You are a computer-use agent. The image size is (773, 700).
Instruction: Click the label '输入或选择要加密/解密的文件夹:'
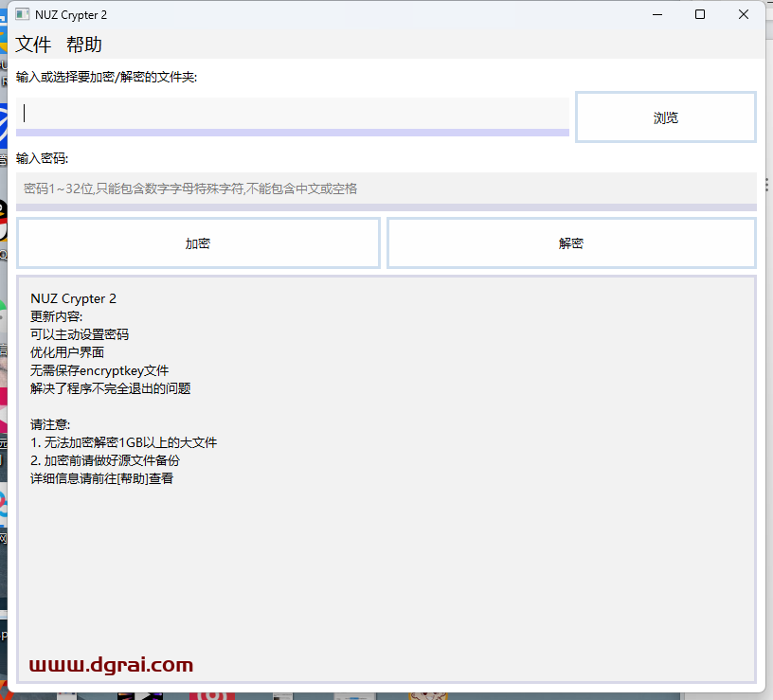click(106, 78)
